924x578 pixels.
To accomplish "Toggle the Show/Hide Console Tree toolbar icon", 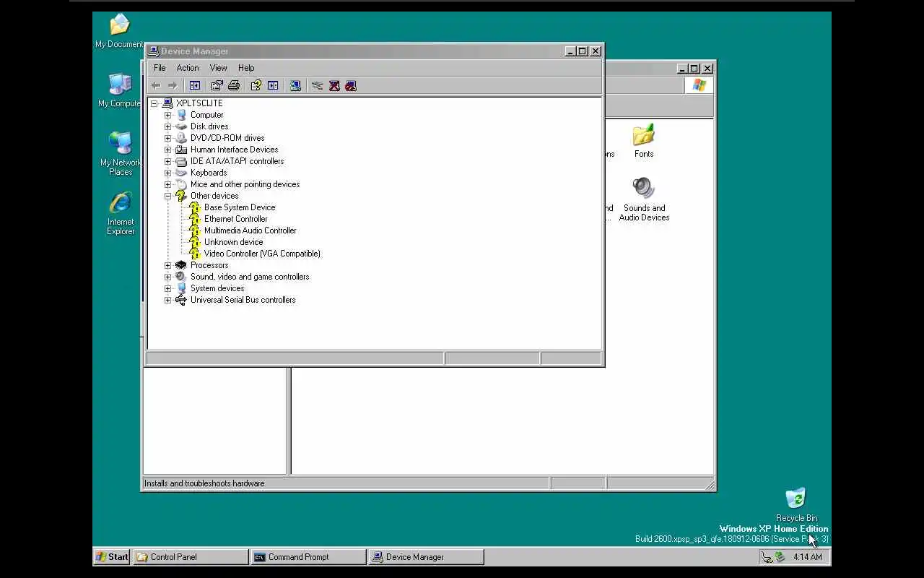I will click(194, 85).
